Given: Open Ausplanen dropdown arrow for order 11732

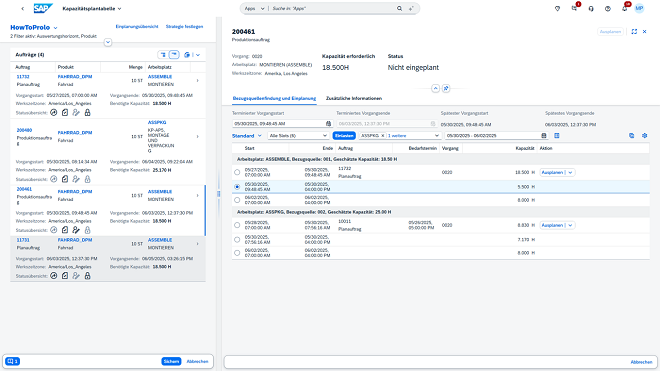Looking at the screenshot, I should (x=570, y=172).
